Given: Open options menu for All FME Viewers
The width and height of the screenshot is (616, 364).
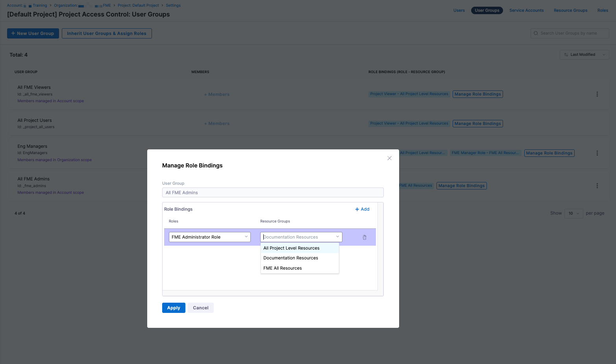Looking at the screenshot, I should click(597, 94).
